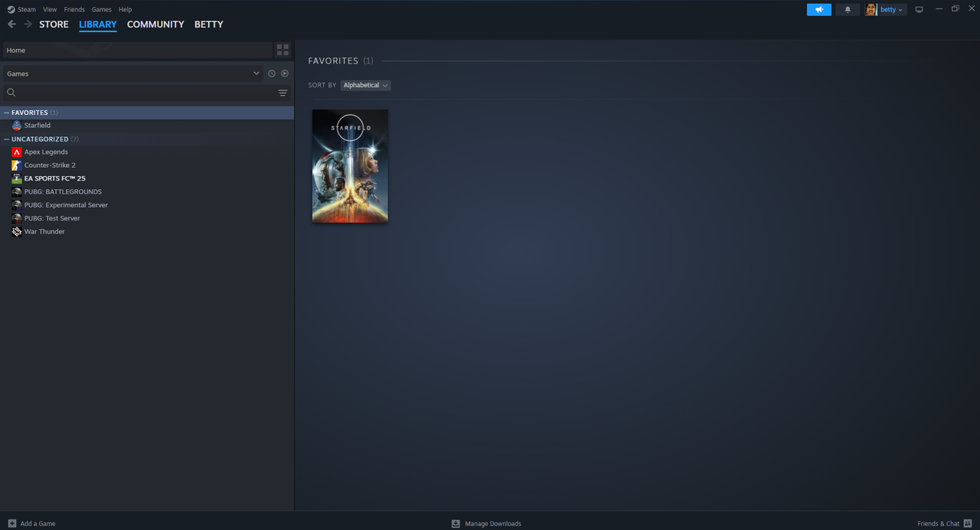Open the Games filter dropdown
This screenshot has width=980, height=530.
(132, 74)
